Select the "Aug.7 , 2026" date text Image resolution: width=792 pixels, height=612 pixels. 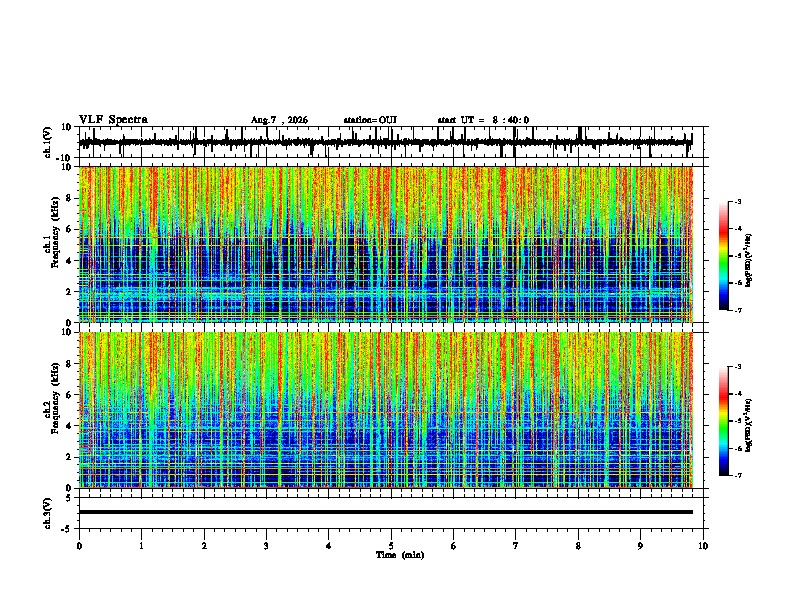point(279,120)
